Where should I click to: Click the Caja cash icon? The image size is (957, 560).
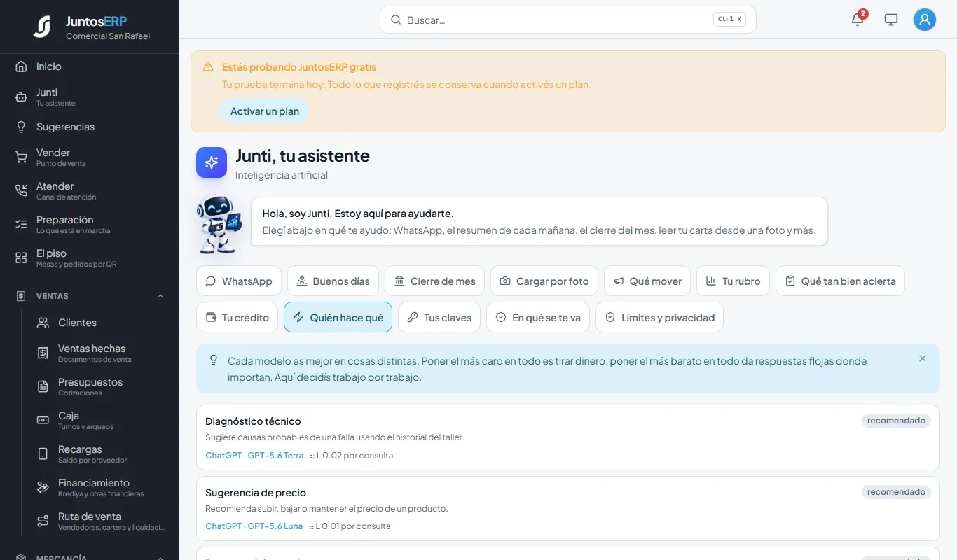[43, 421]
